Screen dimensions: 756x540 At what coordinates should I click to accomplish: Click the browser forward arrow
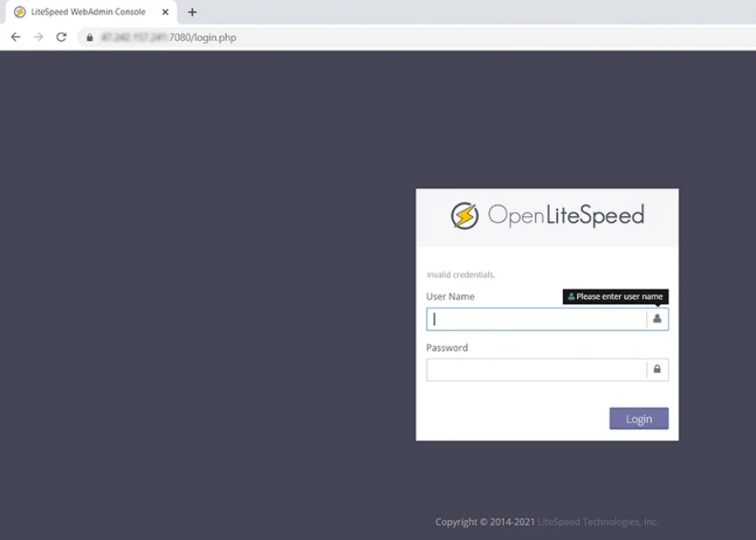click(38, 37)
